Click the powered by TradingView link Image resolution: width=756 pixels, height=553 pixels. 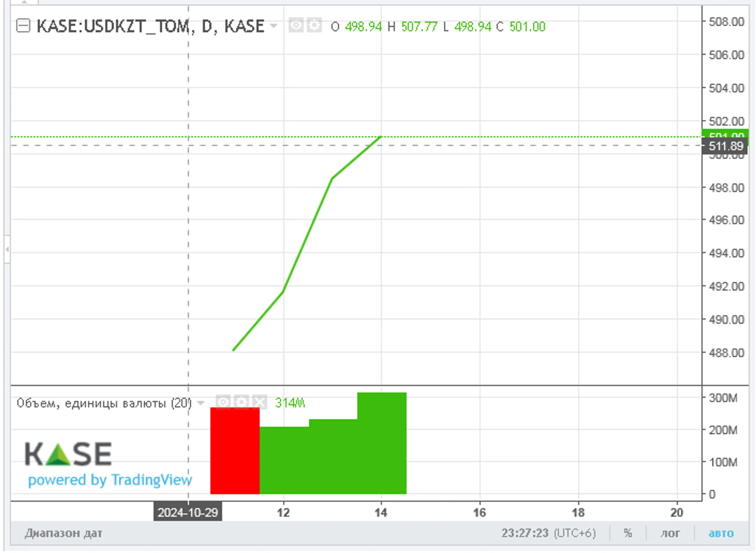[x=110, y=480]
